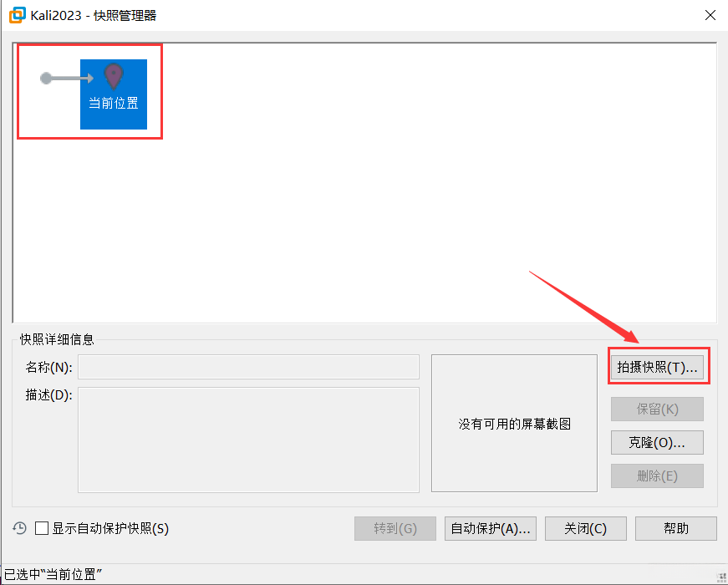This screenshot has height=585, width=728.
Task: Click the blue location pin on 当前位置
Action: [x=113, y=75]
